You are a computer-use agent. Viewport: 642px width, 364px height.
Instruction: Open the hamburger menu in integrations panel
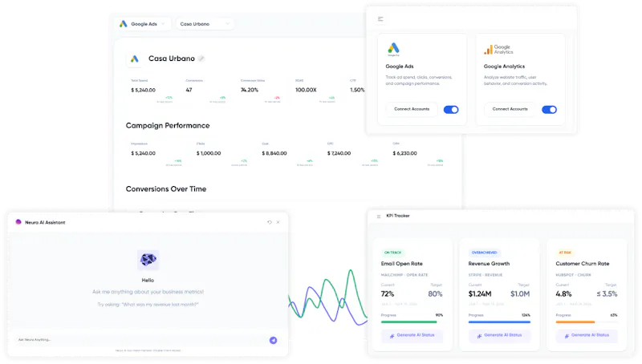tap(380, 18)
